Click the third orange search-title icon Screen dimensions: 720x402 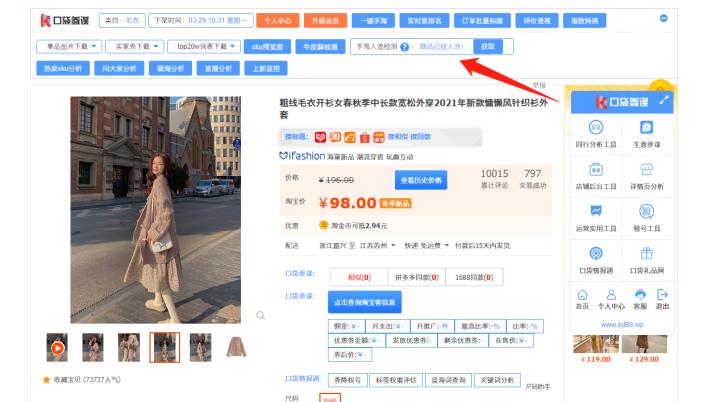350,137
